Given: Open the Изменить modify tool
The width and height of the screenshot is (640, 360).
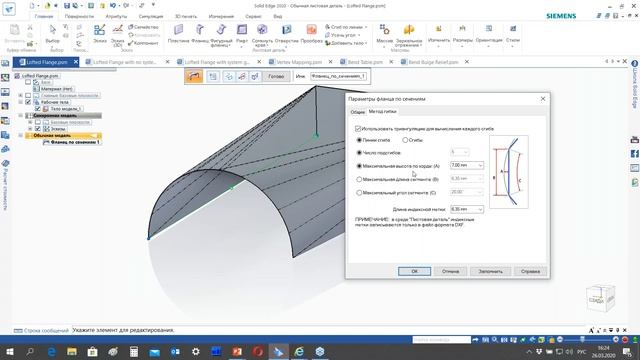Looking at the screenshot, I should click(439, 35).
